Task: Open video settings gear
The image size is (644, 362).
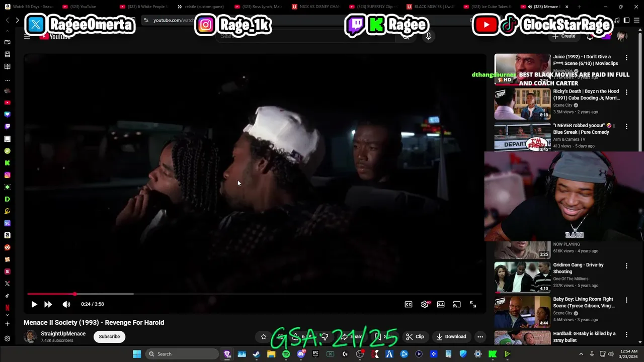Action: tap(425, 304)
